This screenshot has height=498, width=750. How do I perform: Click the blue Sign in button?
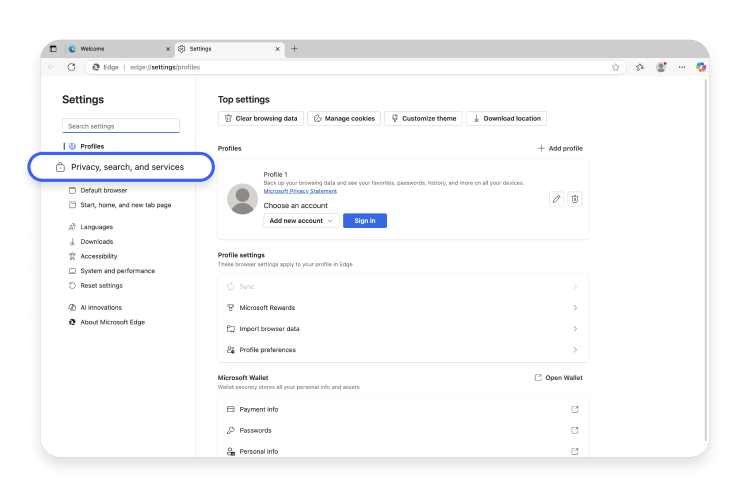click(364, 220)
